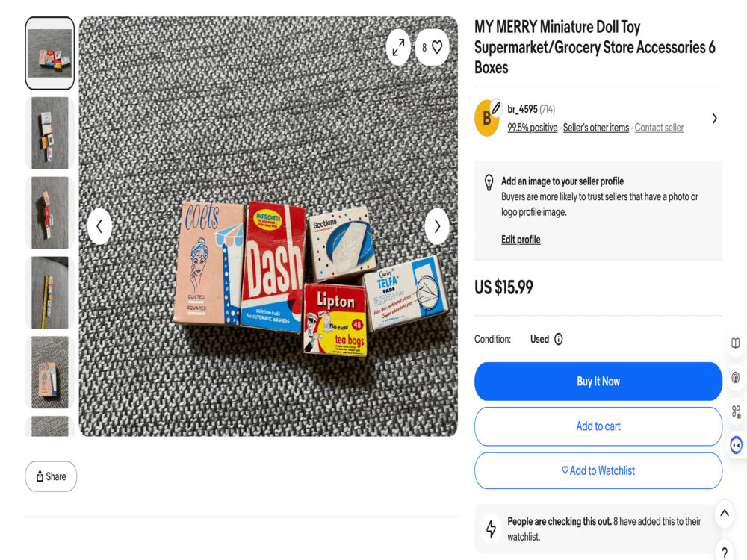
Task: Open the Condition info icon
Action: pyautogui.click(x=558, y=339)
